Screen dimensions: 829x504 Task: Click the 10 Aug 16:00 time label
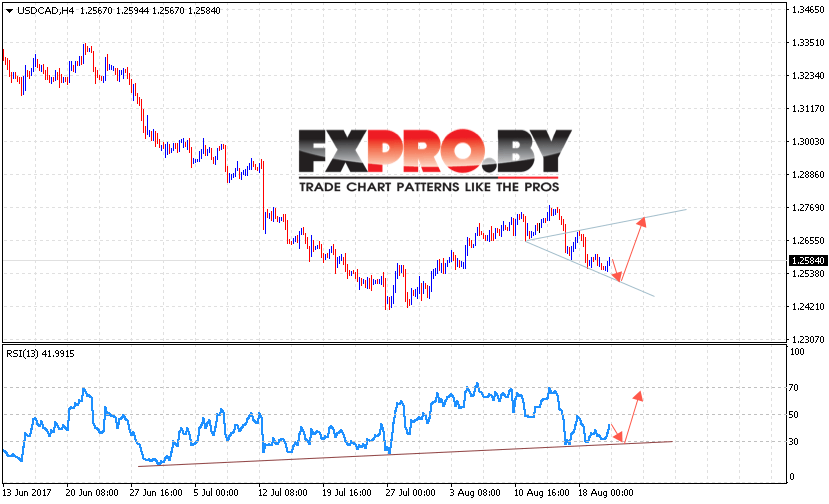click(541, 493)
